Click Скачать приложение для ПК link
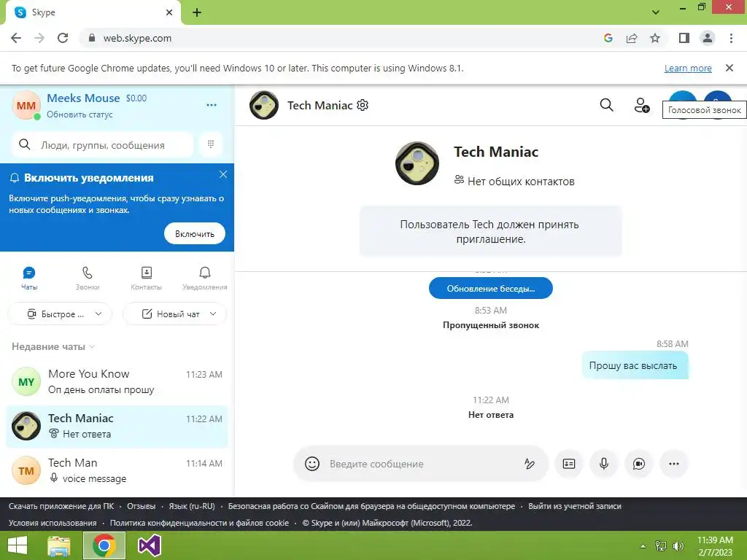 tap(61, 506)
